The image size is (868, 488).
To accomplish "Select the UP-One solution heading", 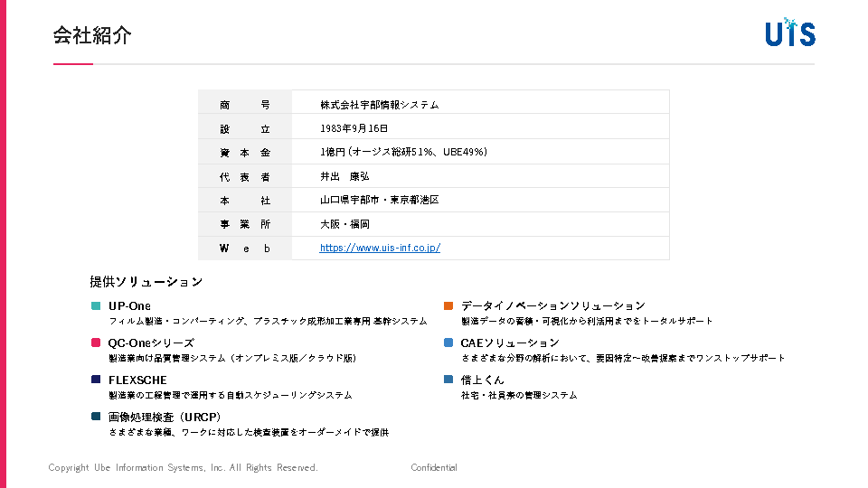I will pyautogui.click(x=129, y=305).
